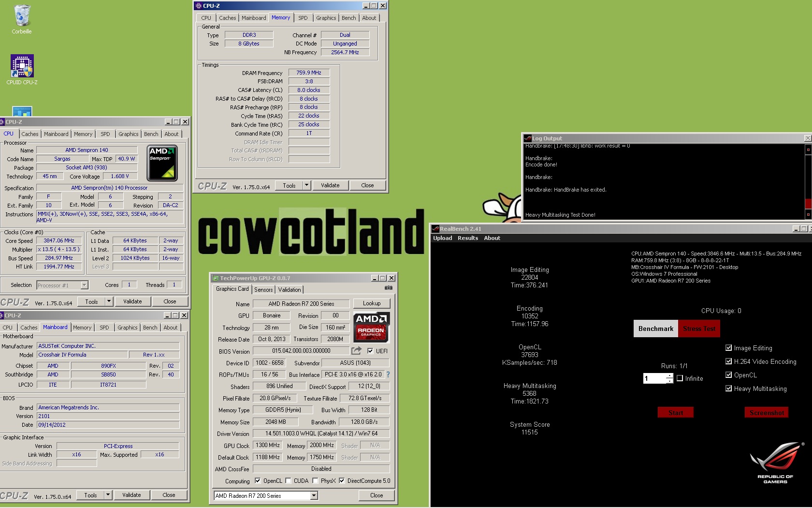Click the Memory-tab CPU-Z window's title bar icon
The image size is (812, 508).
199,6
